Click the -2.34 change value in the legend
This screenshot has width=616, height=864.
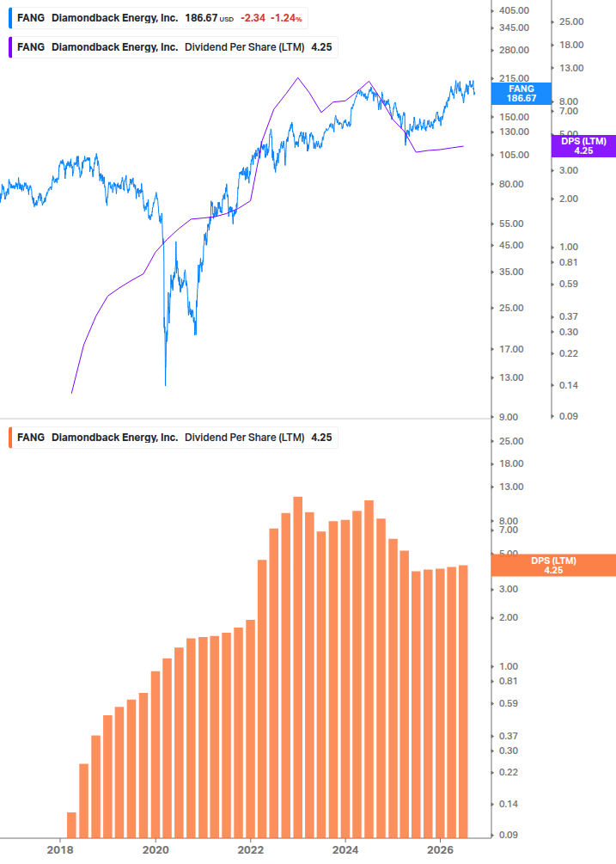coord(253,18)
